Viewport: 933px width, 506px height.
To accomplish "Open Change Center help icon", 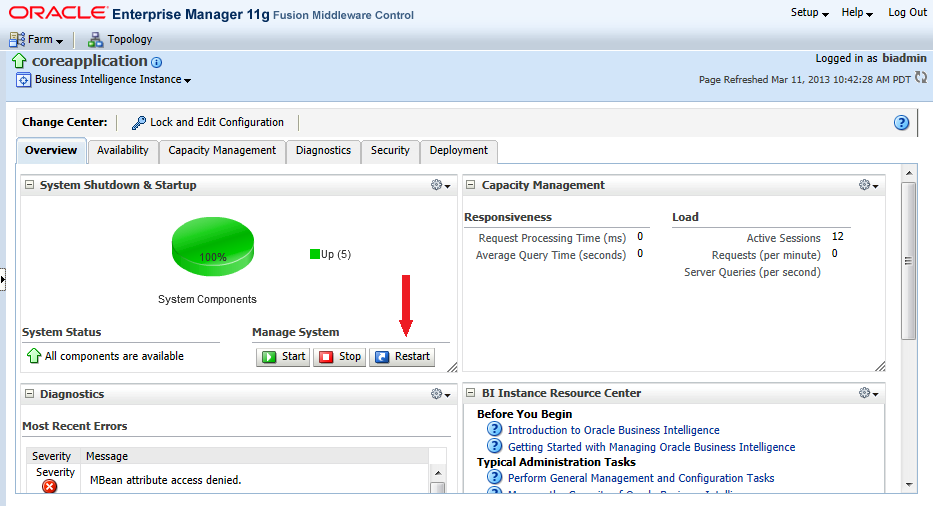I will point(901,123).
